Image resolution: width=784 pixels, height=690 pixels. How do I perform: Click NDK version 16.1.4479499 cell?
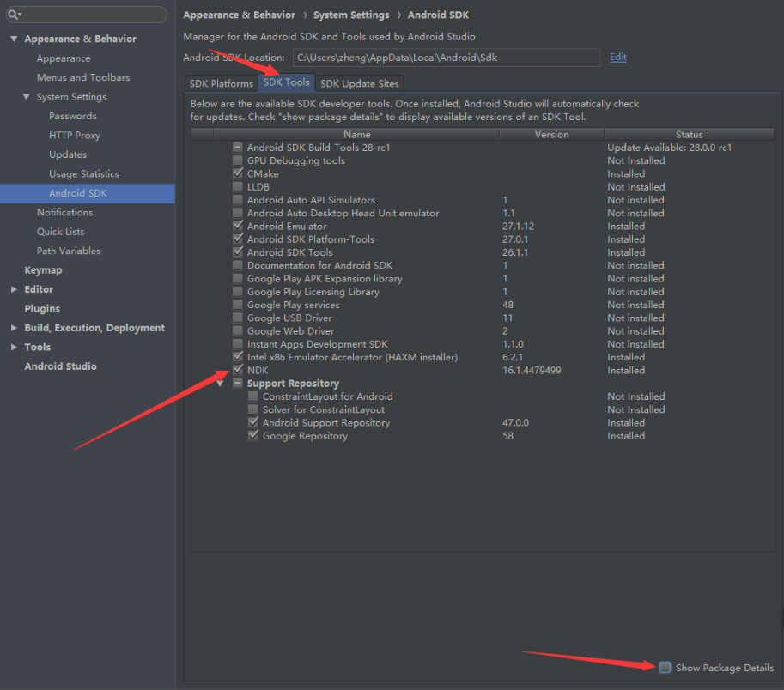pos(532,370)
